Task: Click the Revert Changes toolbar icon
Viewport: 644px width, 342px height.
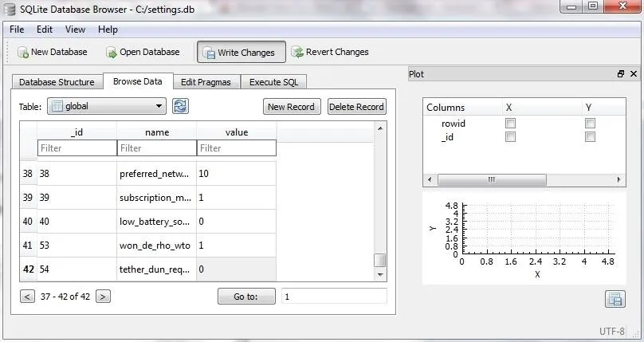Action: pyautogui.click(x=297, y=52)
